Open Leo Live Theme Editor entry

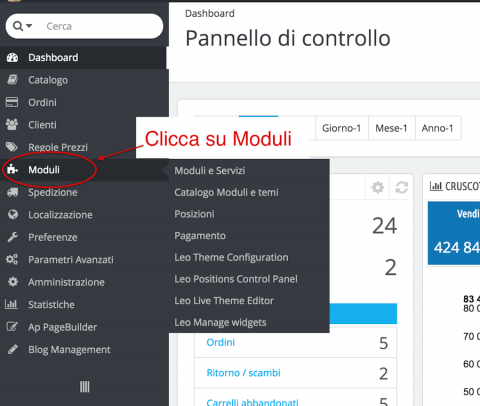pos(224,300)
